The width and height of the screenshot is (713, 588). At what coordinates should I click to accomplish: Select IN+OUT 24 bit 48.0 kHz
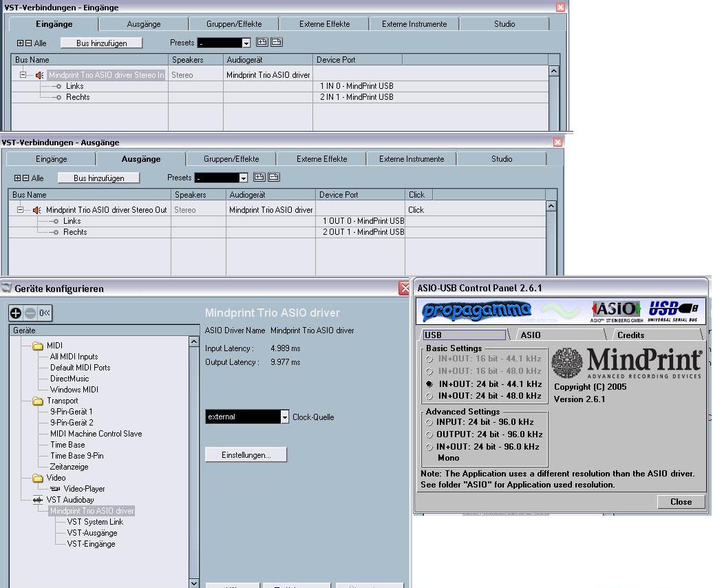pyautogui.click(x=429, y=397)
